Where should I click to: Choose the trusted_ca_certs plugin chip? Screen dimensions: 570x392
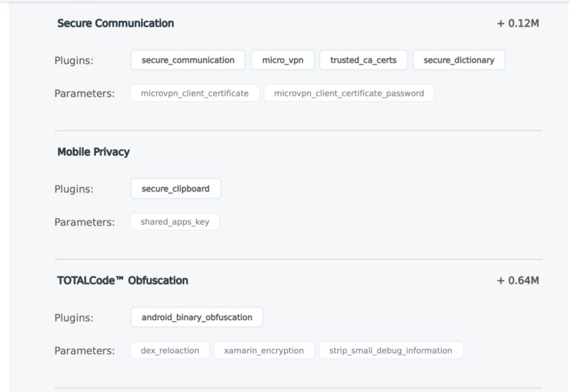pyautogui.click(x=363, y=60)
